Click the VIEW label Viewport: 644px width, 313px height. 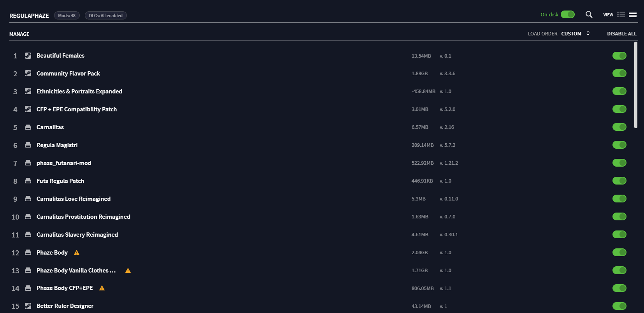pos(608,15)
